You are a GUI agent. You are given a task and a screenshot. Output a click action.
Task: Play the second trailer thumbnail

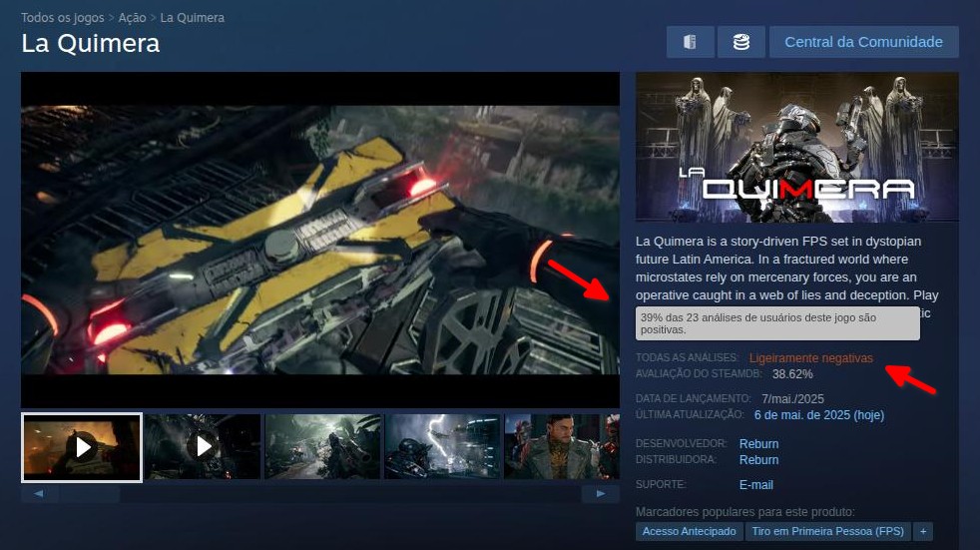[203, 447]
